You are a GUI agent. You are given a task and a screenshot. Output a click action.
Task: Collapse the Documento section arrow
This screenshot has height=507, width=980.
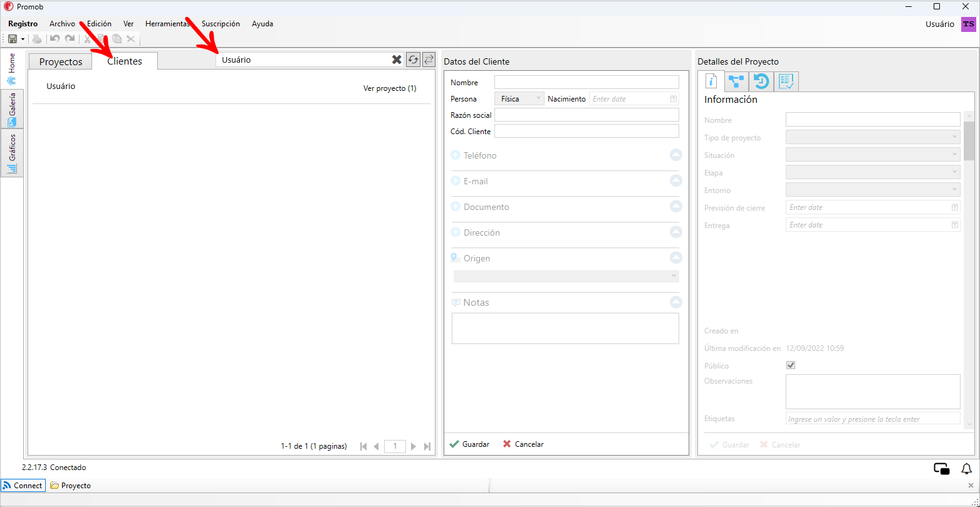coord(675,206)
